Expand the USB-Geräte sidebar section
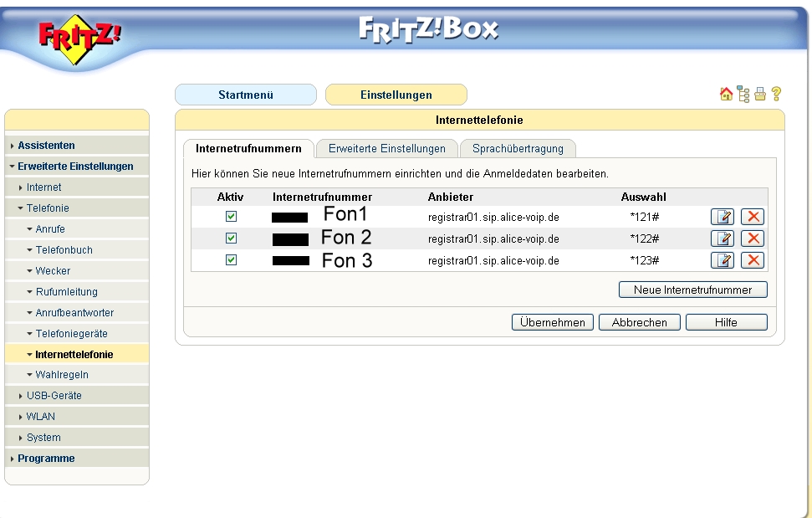 tap(54, 396)
